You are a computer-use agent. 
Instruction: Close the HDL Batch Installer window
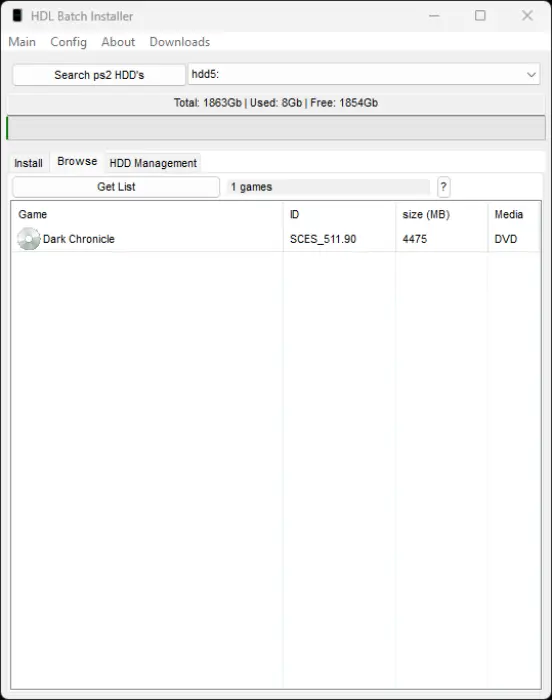[x=527, y=16]
